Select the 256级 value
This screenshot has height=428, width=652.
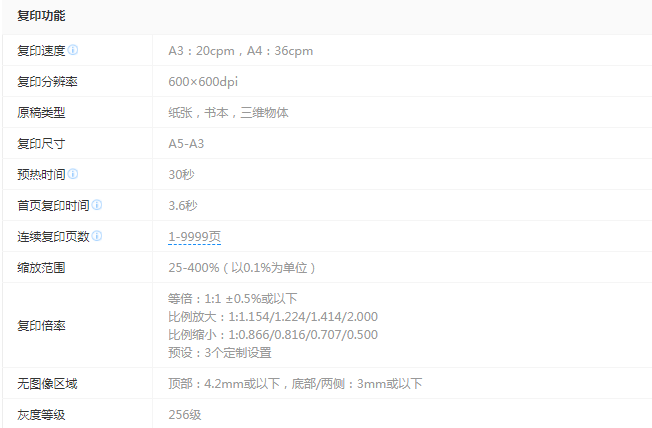click(185, 415)
